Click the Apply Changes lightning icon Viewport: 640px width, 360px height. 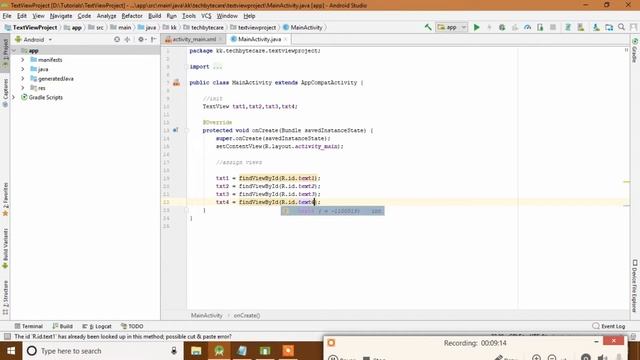[489, 27]
